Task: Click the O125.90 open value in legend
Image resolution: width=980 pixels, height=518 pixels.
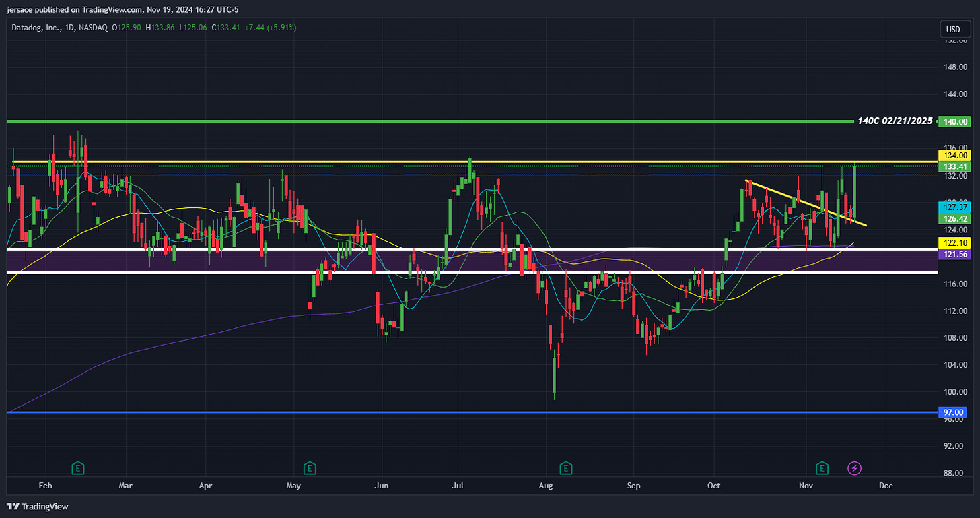Action: coord(127,28)
